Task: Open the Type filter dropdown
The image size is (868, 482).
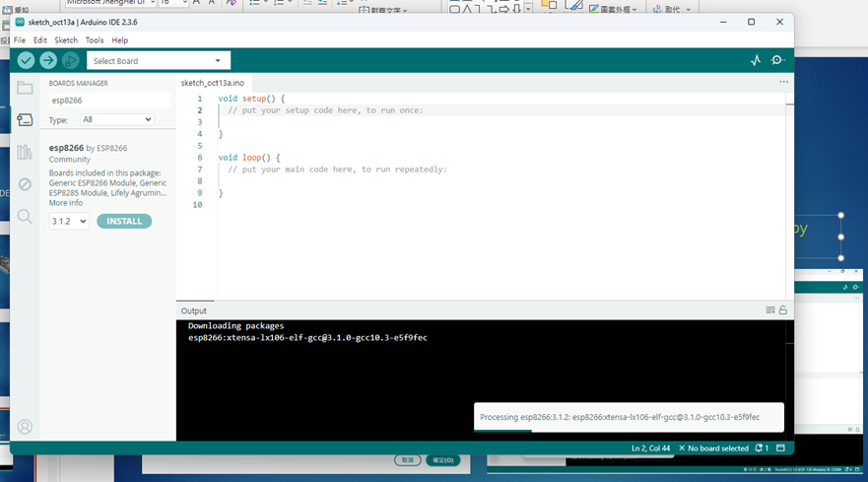Action: tap(117, 119)
